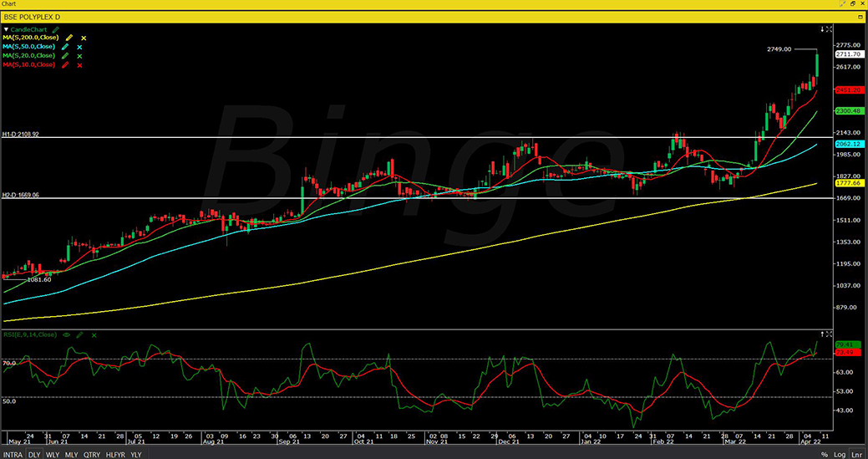
Task: Select the RSI(E,9,14,Close) legend label
Action: pyautogui.click(x=30, y=335)
